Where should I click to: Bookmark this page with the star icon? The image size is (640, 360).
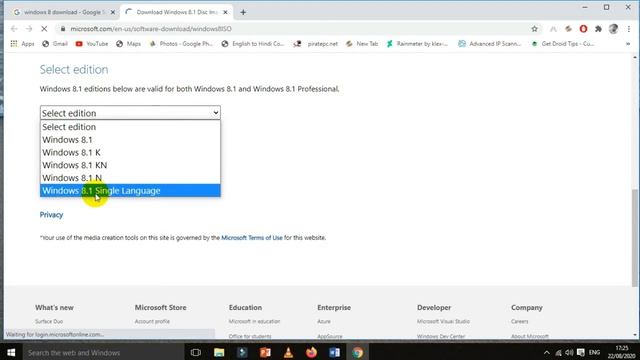click(x=534, y=29)
